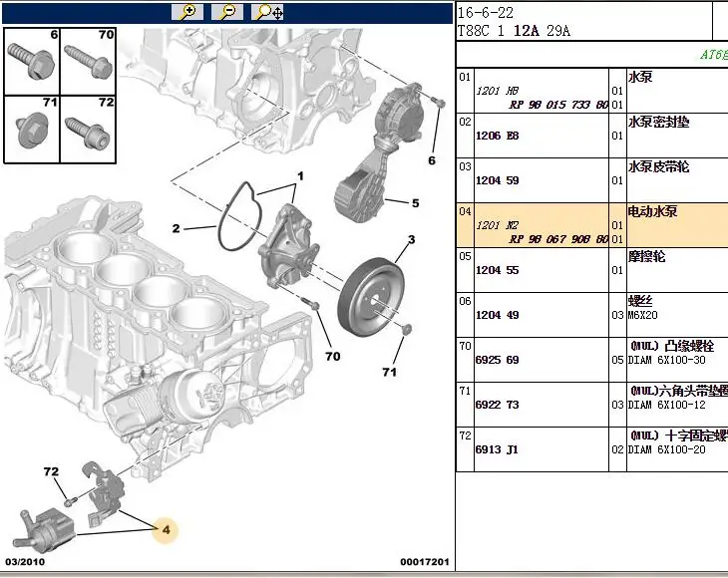Click description 水泵皮带轮
728x578 pixels.
(658, 166)
